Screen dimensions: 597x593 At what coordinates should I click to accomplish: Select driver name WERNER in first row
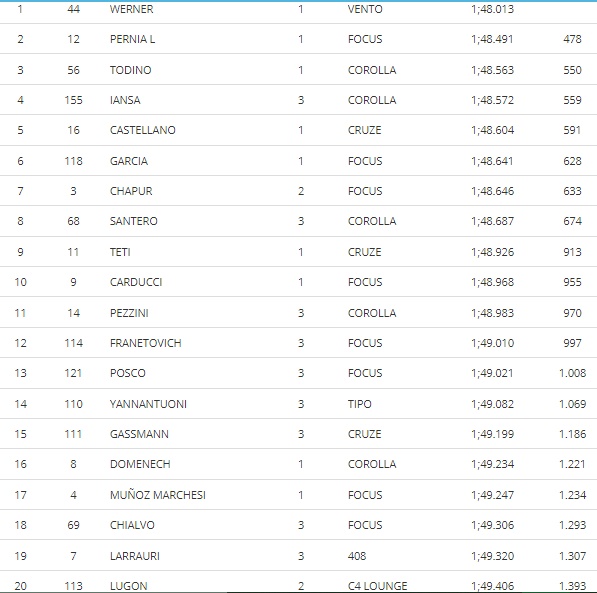(131, 9)
